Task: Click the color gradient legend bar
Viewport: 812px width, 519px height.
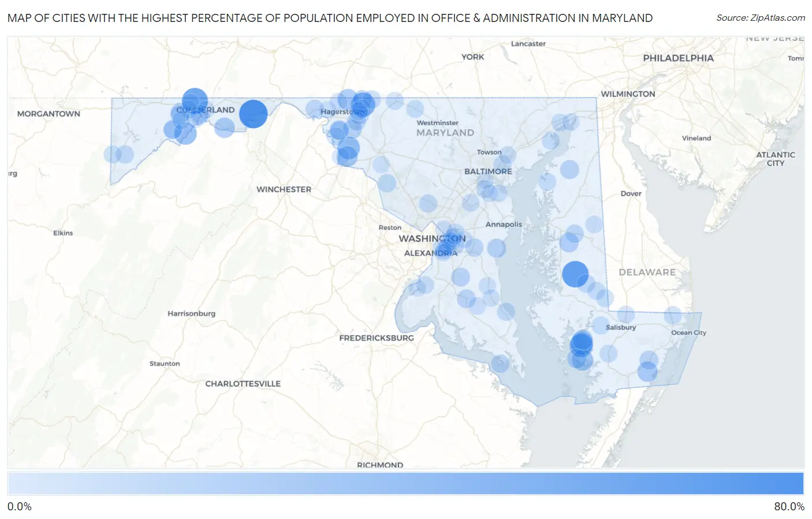Action: point(405,484)
